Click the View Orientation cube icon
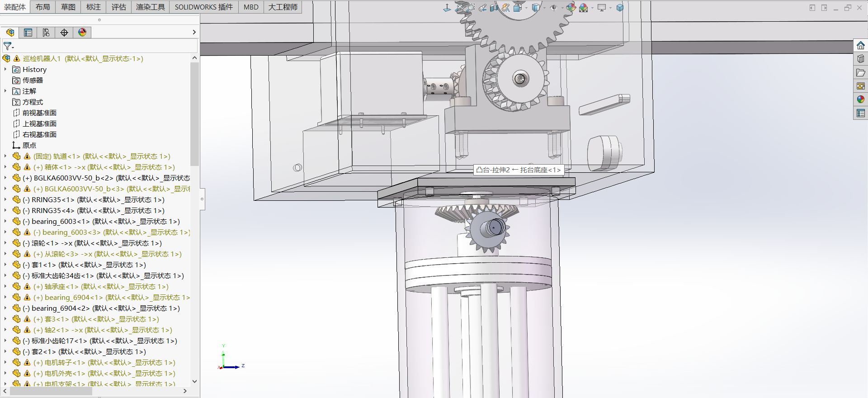Image resolution: width=868 pixels, height=398 pixels. 518,8
